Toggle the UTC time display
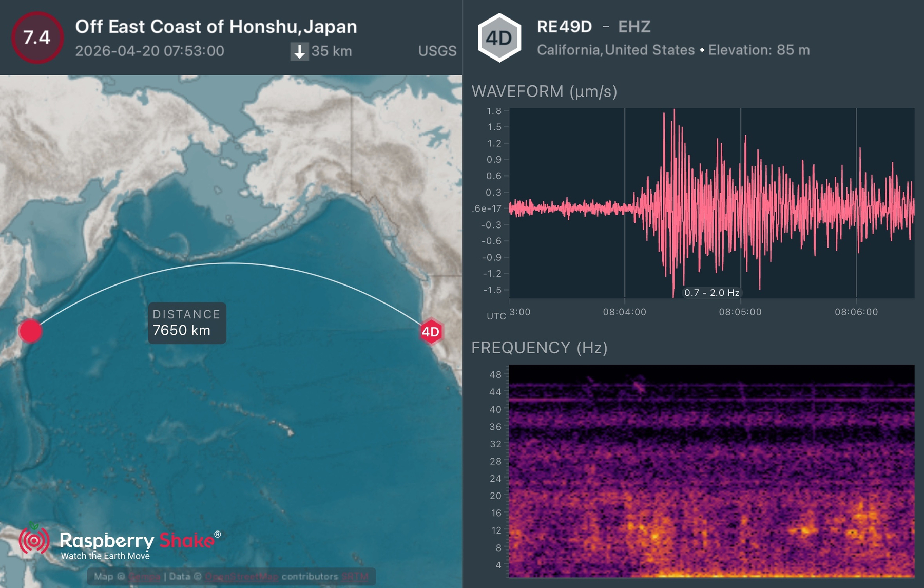Viewport: 924px width, 588px height. point(496,316)
